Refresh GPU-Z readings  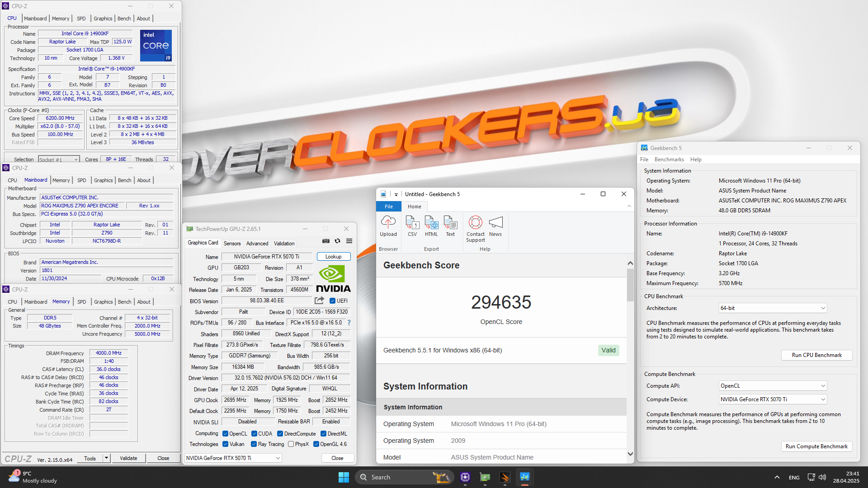[337, 241]
